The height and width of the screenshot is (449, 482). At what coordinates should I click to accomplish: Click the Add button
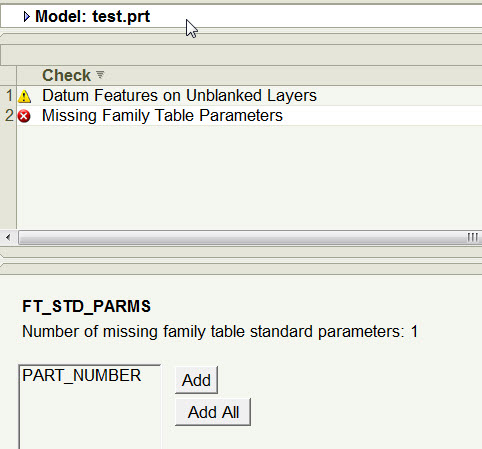click(196, 380)
